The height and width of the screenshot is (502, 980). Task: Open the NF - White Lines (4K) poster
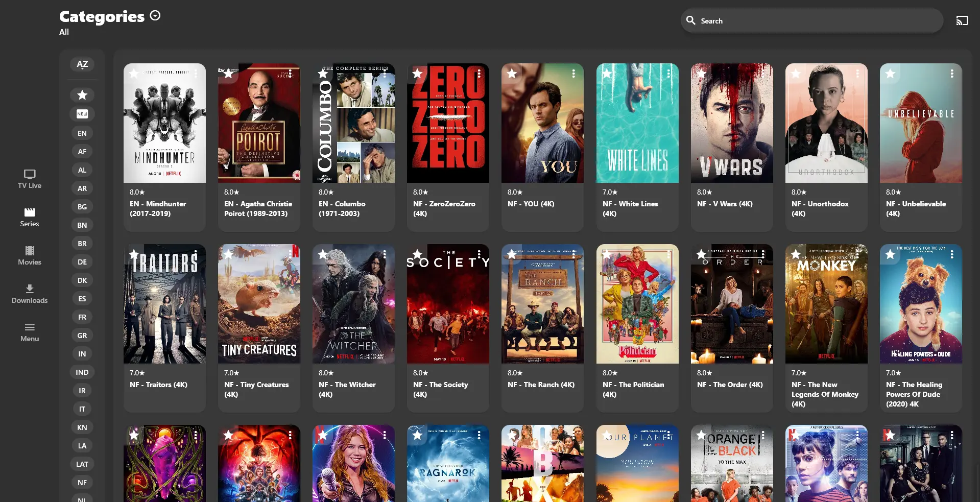pyautogui.click(x=637, y=123)
